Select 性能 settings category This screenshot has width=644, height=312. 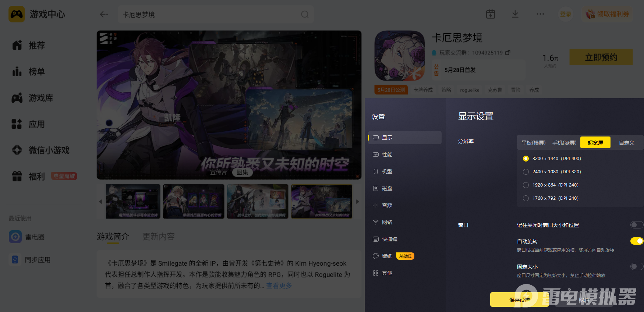tap(405, 155)
